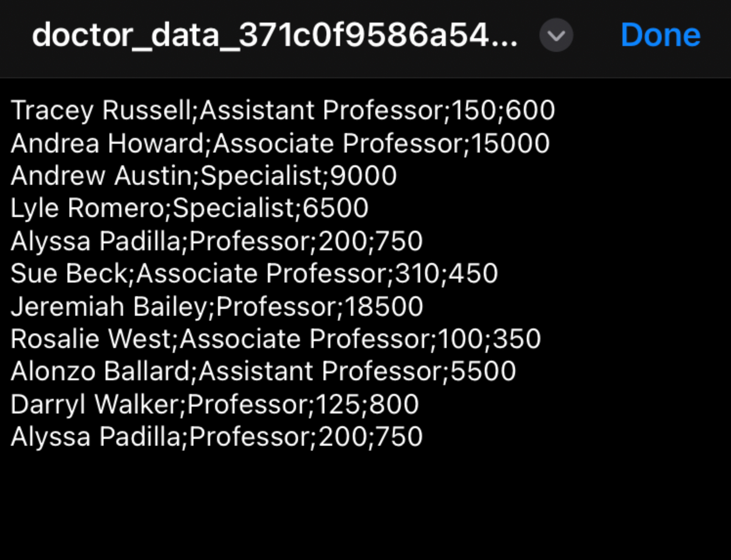Select the Lyle Romero line
Viewport: 731px width, 560px height.
click(188, 208)
